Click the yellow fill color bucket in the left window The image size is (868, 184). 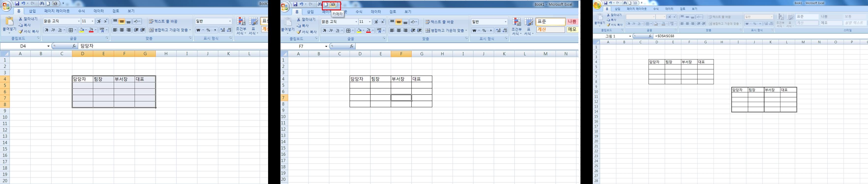pos(82,30)
